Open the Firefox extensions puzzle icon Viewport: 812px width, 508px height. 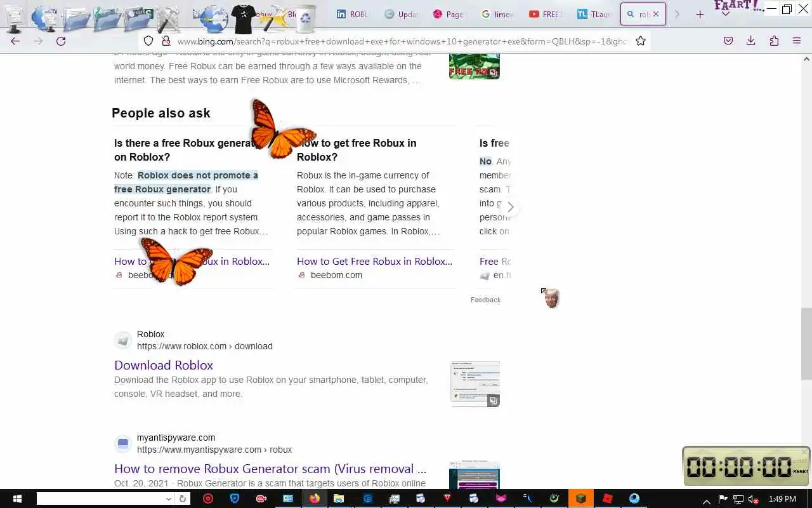774,41
